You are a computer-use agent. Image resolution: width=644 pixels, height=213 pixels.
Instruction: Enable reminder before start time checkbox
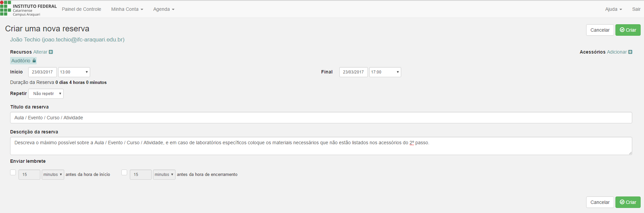(x=13, y=173)
